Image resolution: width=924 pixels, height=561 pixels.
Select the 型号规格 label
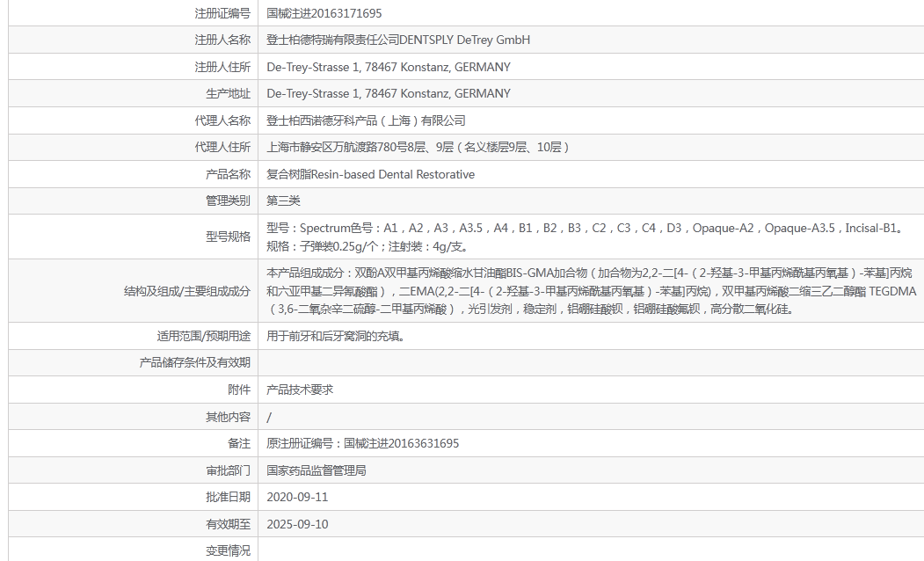pyautogui.click(x=228, y=237)
